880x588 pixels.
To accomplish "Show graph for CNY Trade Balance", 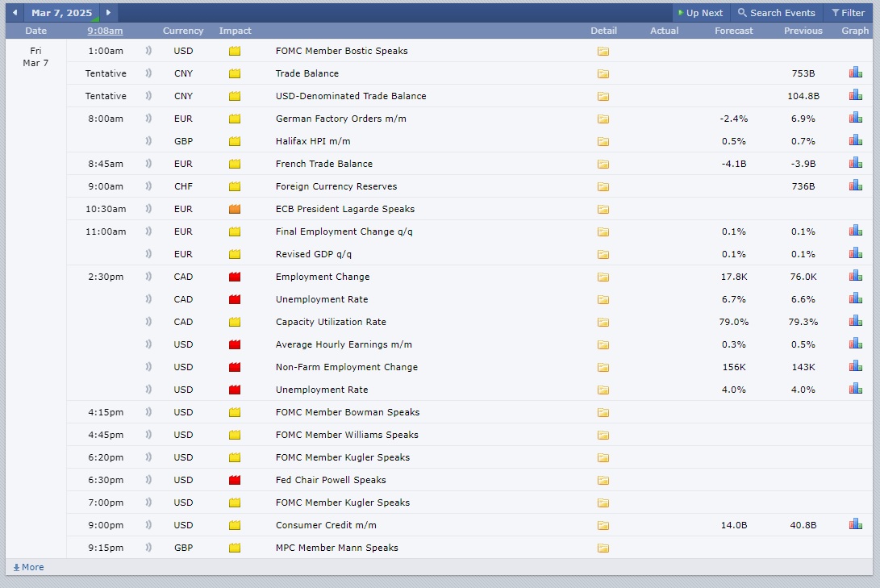I will click(855, 73).
